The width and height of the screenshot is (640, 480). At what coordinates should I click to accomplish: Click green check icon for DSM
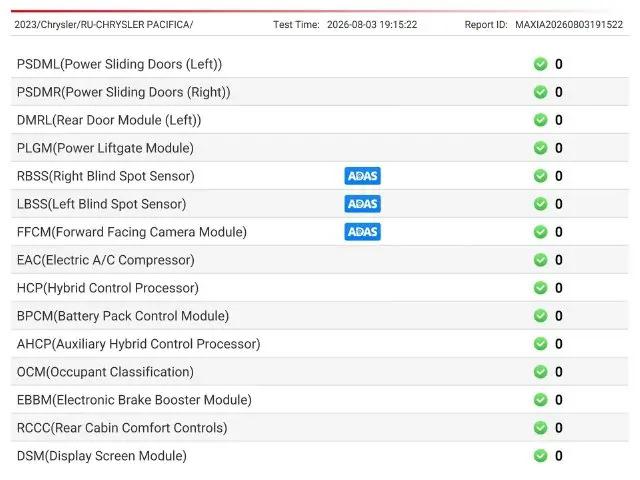[x=540, y=456]
